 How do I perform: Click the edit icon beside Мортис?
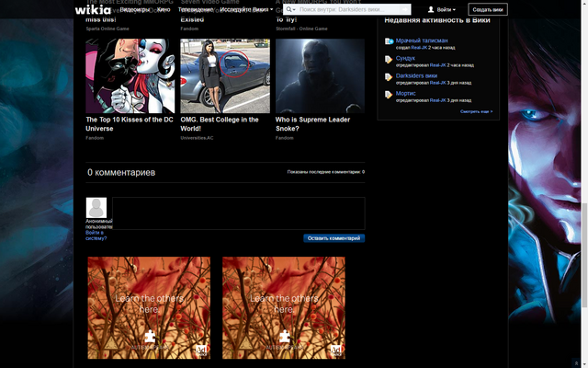(389, 95)
